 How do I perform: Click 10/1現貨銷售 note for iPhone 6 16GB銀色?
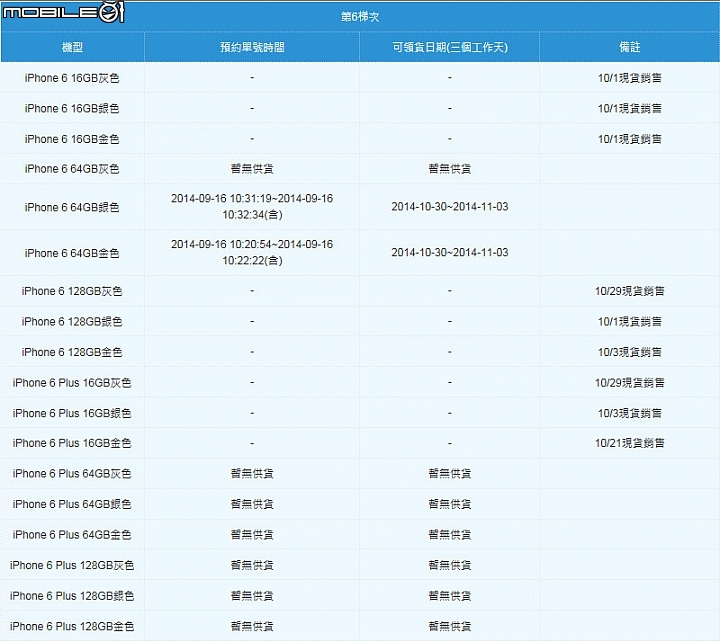630,108
